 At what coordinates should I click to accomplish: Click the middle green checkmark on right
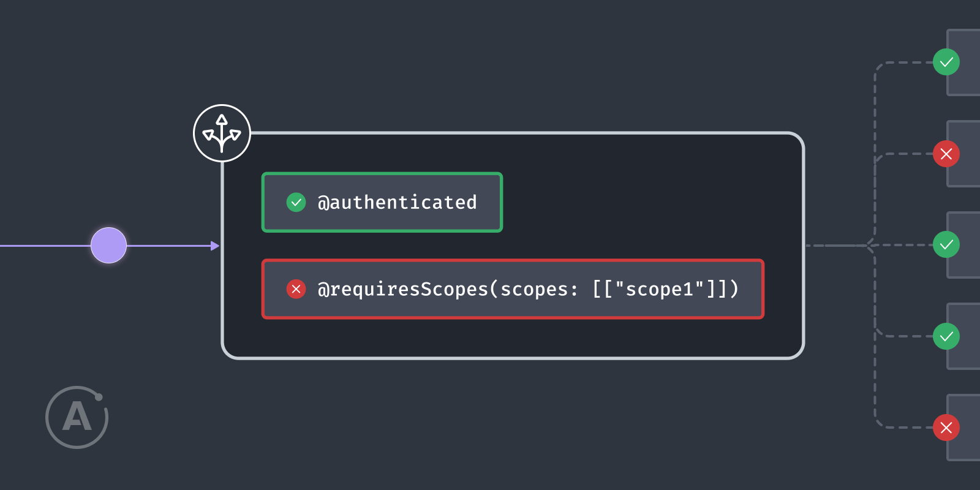(946, 245)
